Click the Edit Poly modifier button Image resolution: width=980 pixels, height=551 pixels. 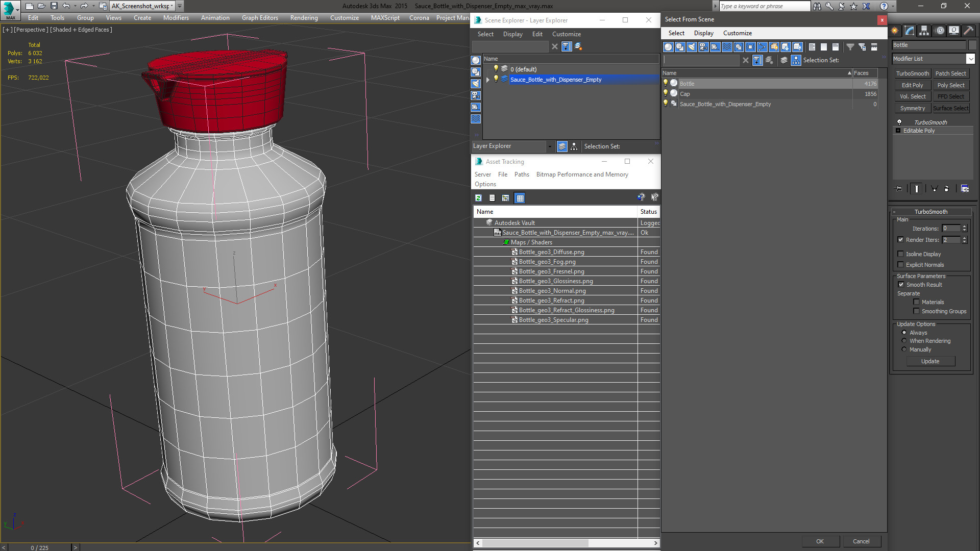click(912, 85)
